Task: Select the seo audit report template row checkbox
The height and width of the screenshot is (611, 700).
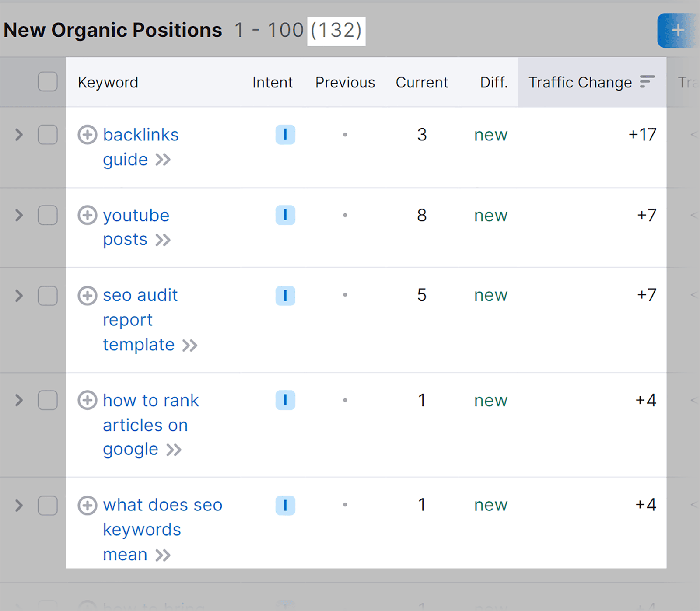Action: click(x=48, y=296)
